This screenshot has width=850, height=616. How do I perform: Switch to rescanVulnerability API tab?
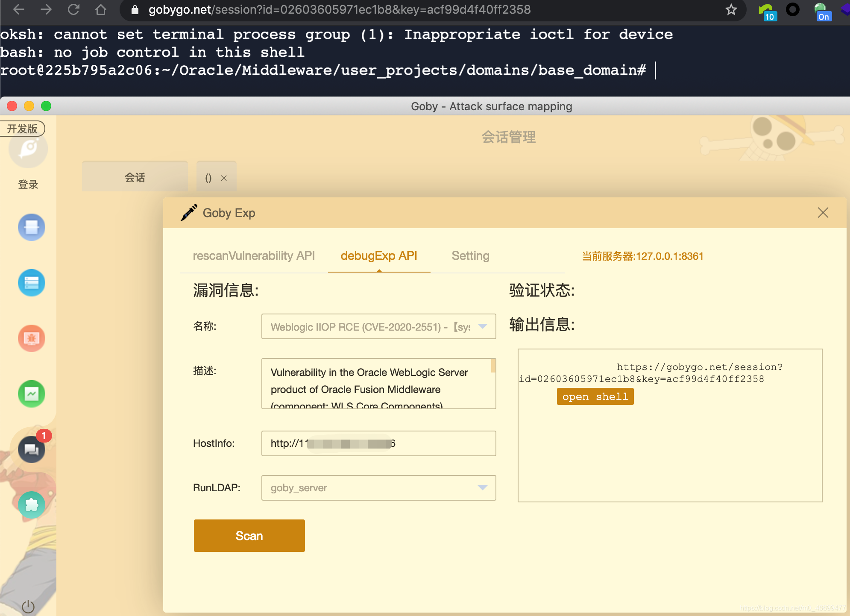click(x=254, y=256)
